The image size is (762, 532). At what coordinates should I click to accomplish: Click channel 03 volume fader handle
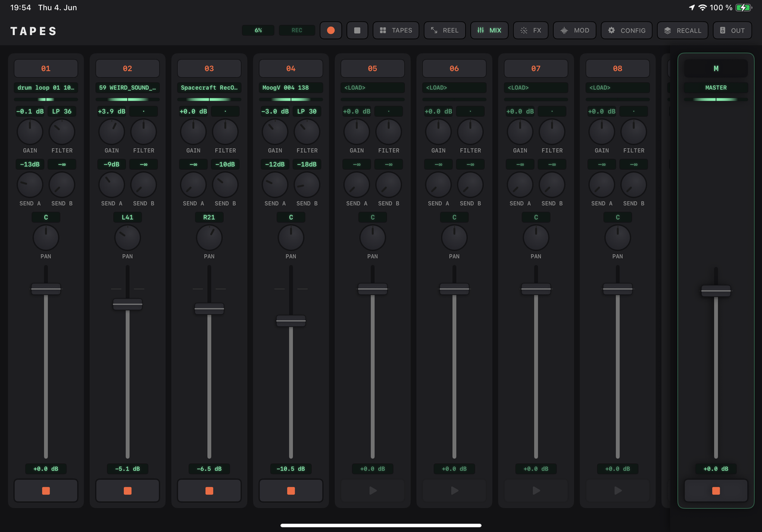(x=209, y=309)
